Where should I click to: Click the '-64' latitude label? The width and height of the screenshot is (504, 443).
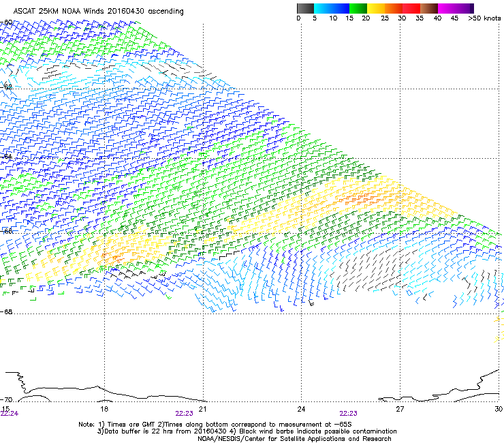(x=6, y=157)
